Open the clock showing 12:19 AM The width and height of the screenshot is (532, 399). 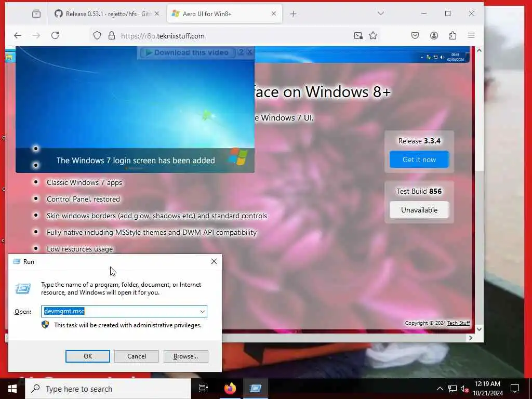tap(488, 389)
